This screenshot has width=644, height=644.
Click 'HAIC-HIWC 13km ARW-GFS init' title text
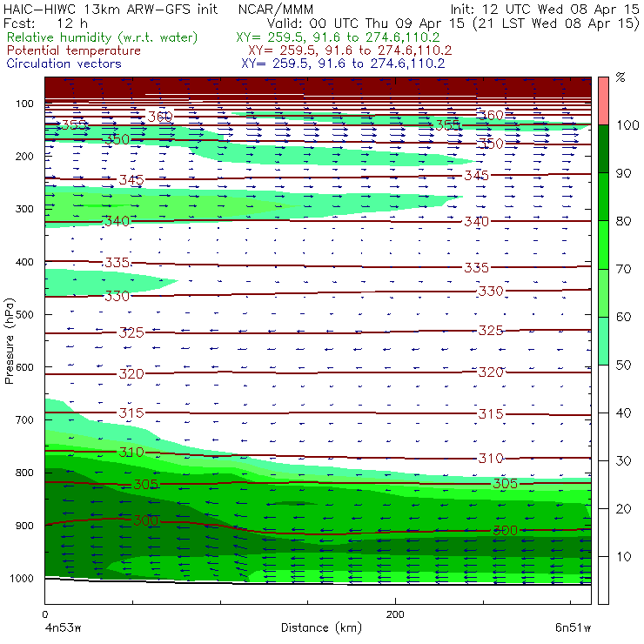(x=111, y=10)
